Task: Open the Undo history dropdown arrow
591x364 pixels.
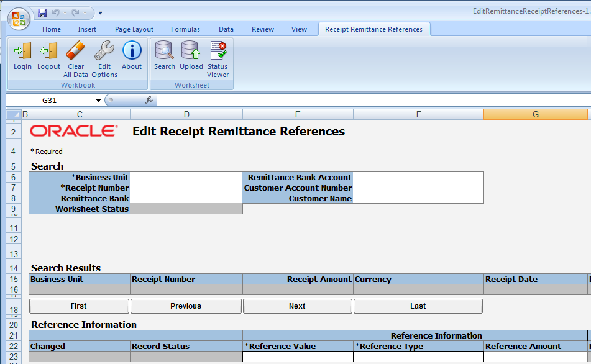Action: (x=65, y=12)
